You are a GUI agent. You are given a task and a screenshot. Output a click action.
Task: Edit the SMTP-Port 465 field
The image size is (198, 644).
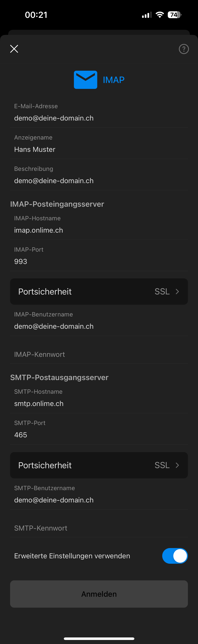pos(99,429)
